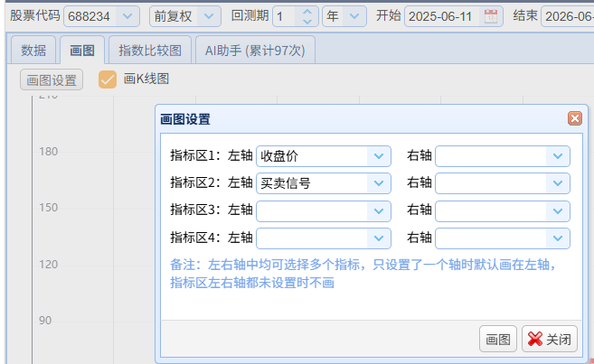Expand 指标区3 左轴 dropdown
Image resolution: width=594 pixels, height=364 pixels.
click(379, 210)
